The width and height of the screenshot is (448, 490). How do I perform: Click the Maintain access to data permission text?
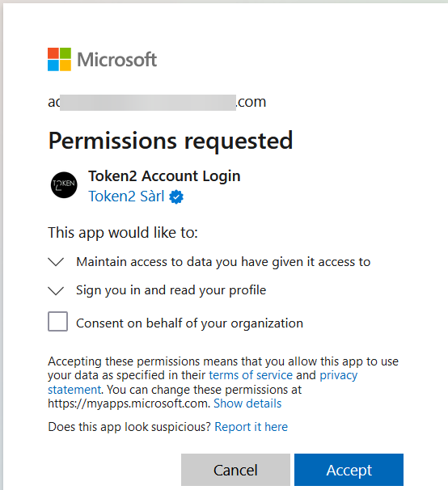pos(223,262)
